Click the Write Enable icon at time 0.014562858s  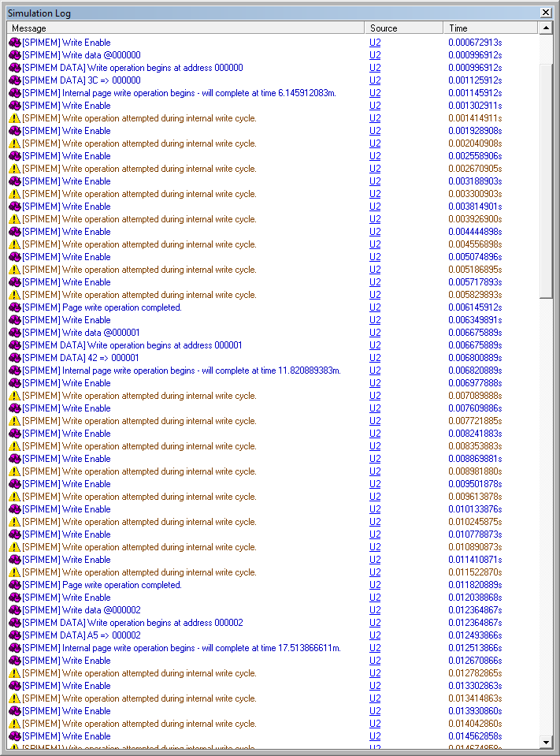click(x=14, y=736)
